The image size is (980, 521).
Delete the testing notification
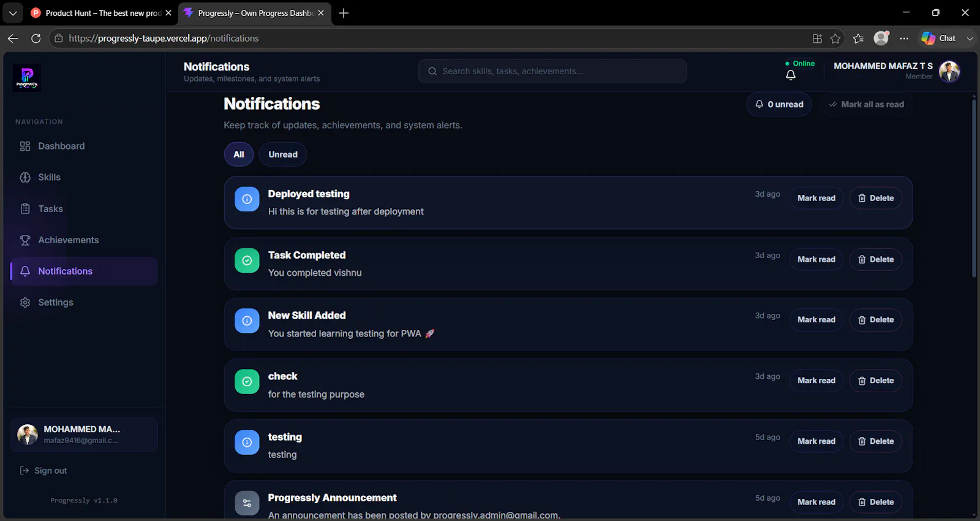(876, 441)
